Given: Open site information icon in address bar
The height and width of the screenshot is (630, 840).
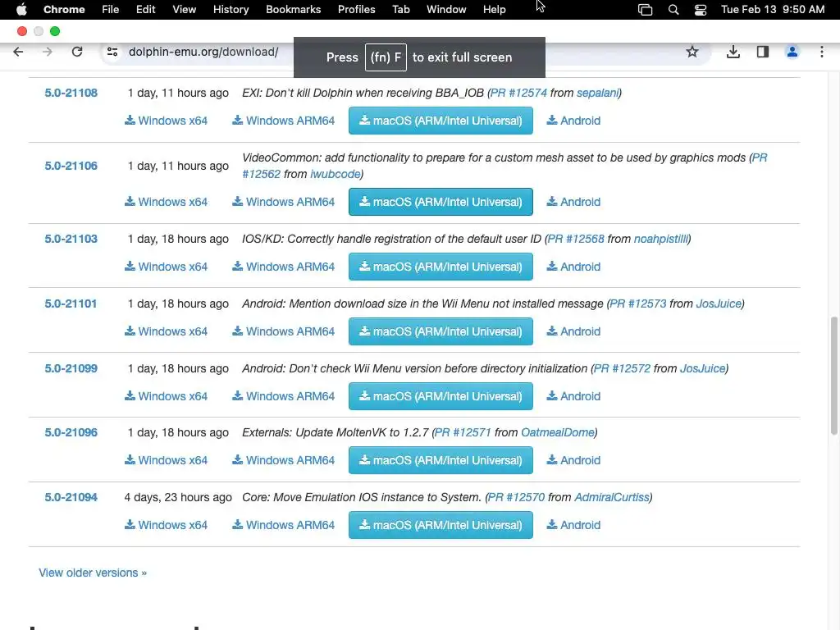Looking at the screenshot, I should click(x=112, y=52).
